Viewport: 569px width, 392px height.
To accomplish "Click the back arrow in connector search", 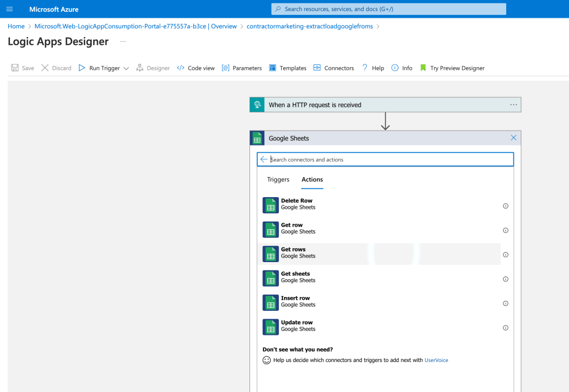I will coord(264,159).
